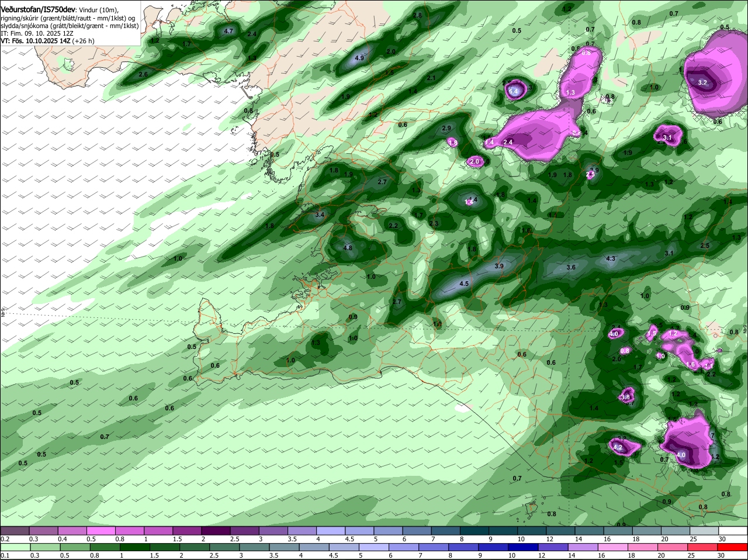
Task: Click the 2.6 precipitation label on the map
Action: (143, 74)
